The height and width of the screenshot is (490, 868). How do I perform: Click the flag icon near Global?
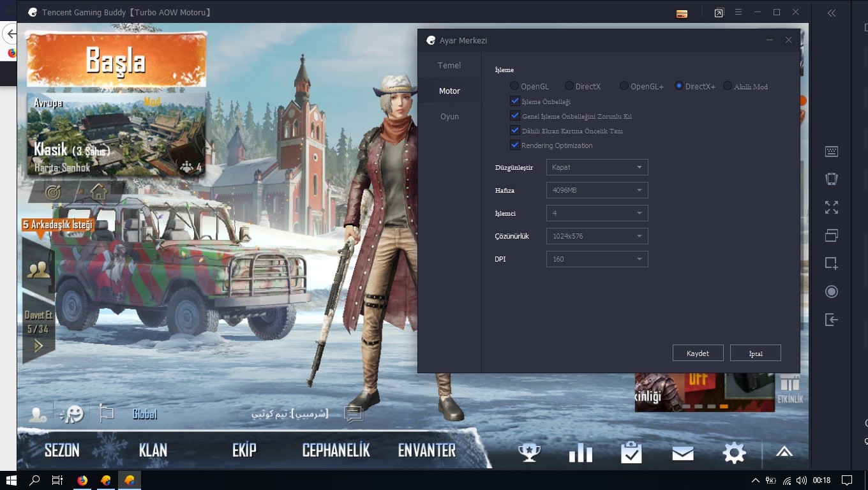pos(106,414)
